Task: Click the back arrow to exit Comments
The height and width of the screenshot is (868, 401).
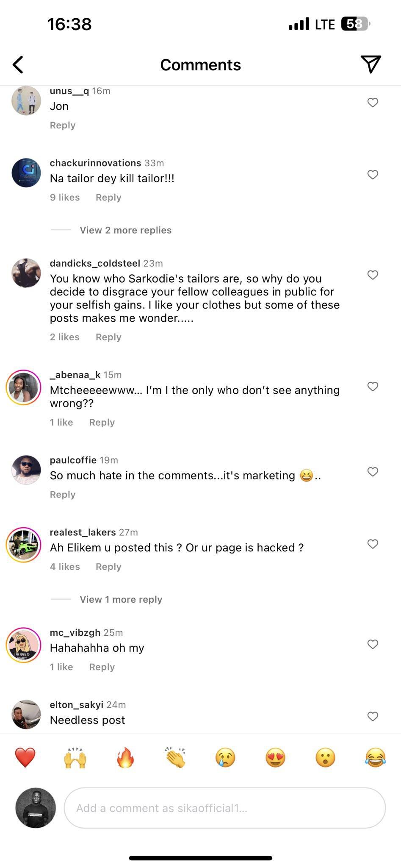Action: (18, 64)
